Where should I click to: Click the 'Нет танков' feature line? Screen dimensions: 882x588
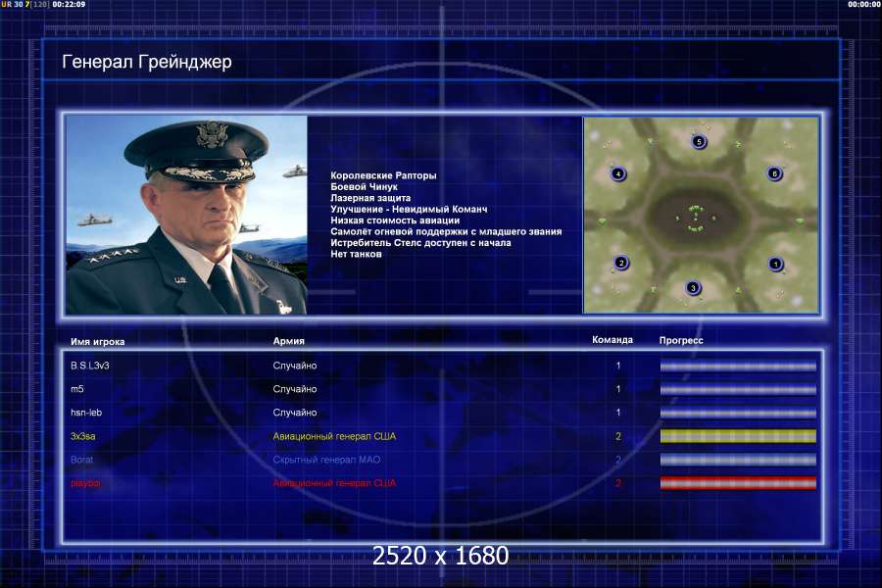click(356, 255)
